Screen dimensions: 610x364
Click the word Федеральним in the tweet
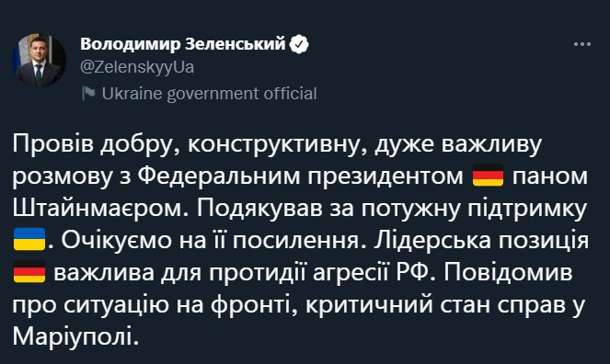(219, 176)
